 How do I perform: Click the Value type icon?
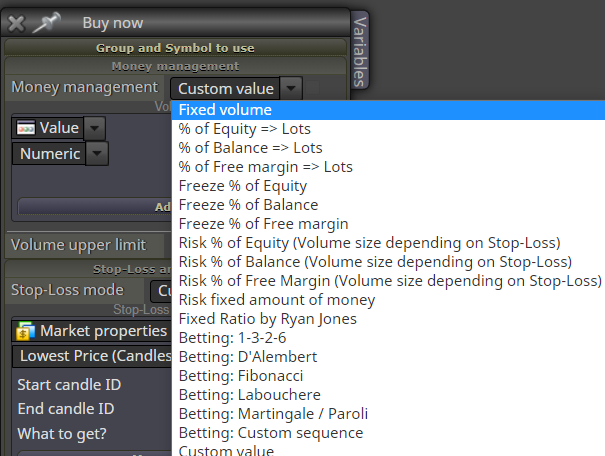coord(26,128)
